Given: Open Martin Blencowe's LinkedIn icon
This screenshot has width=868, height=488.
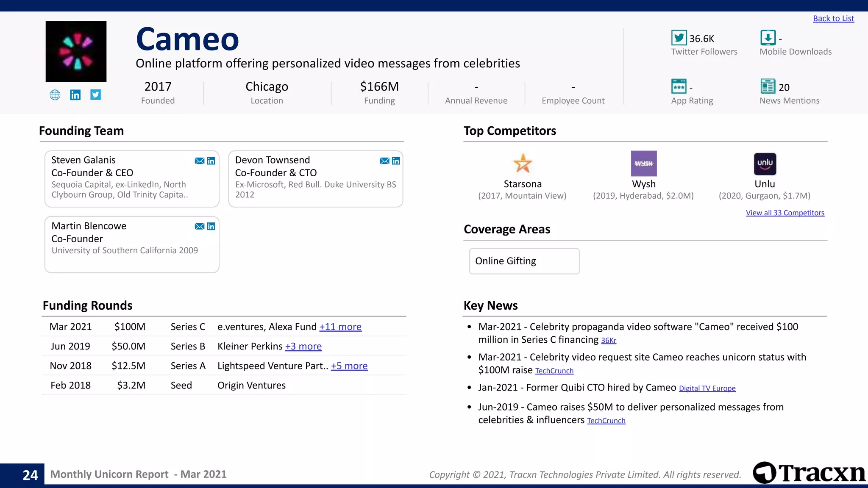Looking at the screenshot, I should [x=211, y=227].
